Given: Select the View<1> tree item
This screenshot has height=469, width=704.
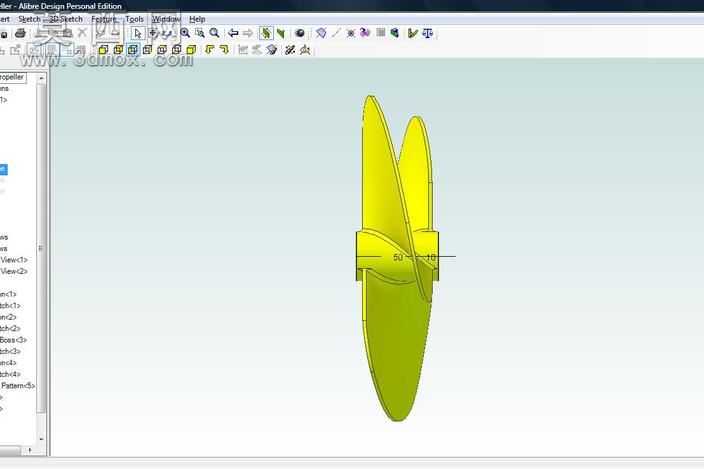Looking at the screenshot, I should [x=14, y=260].
